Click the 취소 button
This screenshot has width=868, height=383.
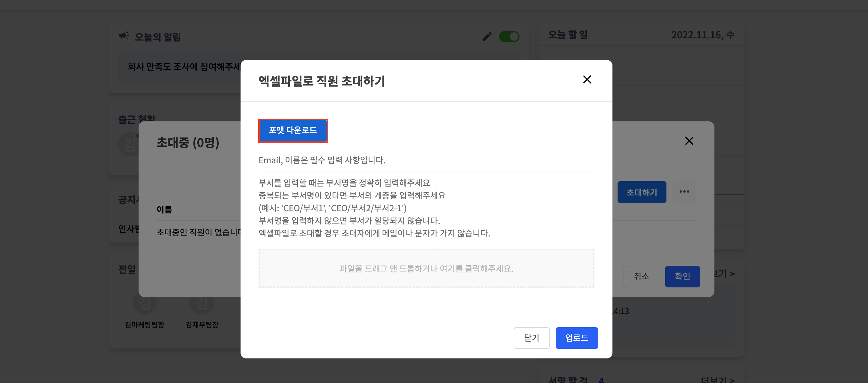coord(641,276)
